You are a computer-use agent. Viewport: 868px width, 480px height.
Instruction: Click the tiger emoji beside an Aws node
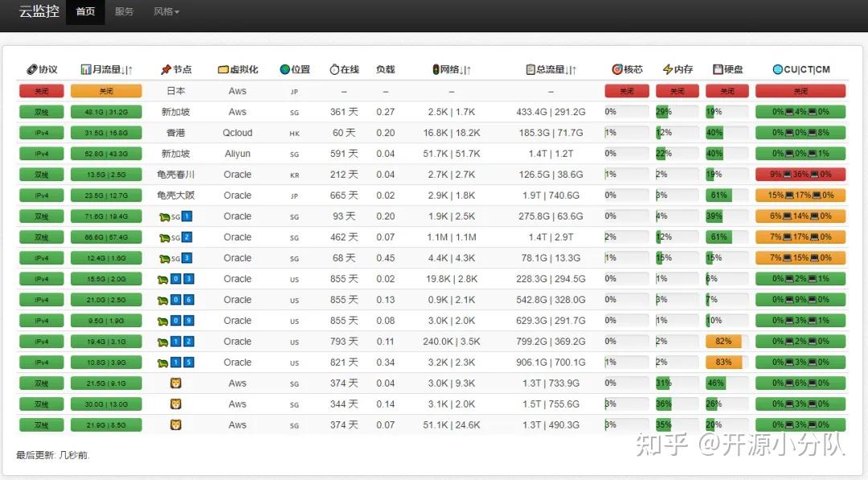click(x=176, y=383)
